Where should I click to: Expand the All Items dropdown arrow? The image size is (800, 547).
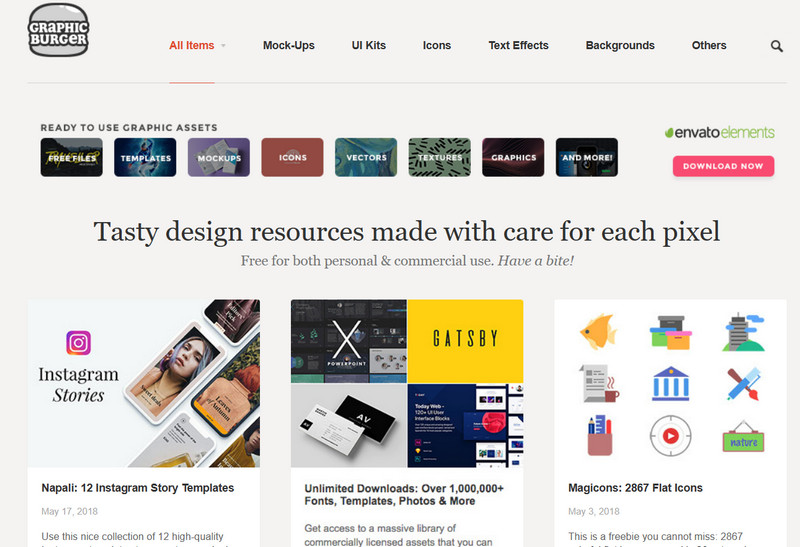[223, 46]
